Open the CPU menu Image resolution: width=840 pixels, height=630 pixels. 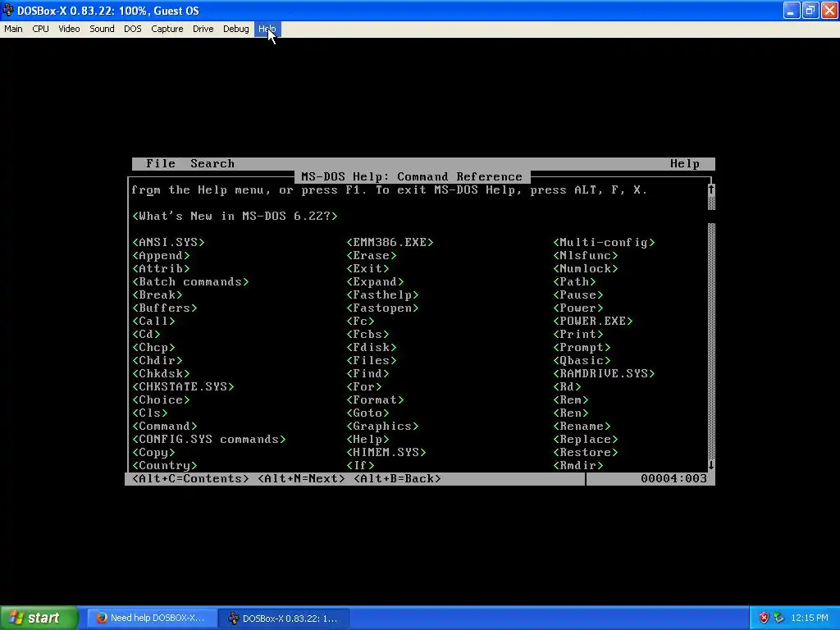[x=41, y=29]
